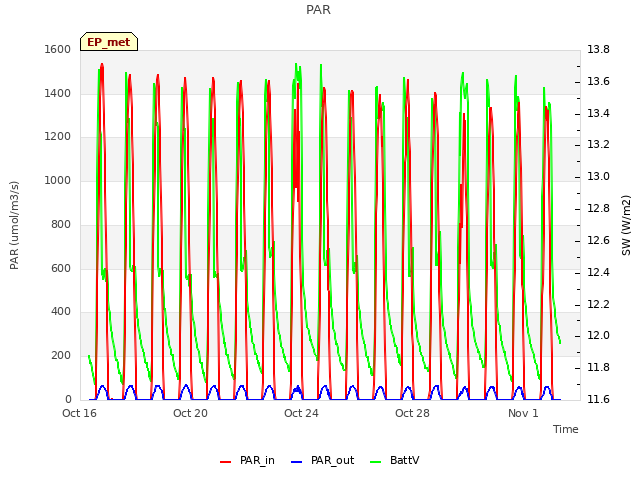Click the 13.2 right axis value

(598, 144)
